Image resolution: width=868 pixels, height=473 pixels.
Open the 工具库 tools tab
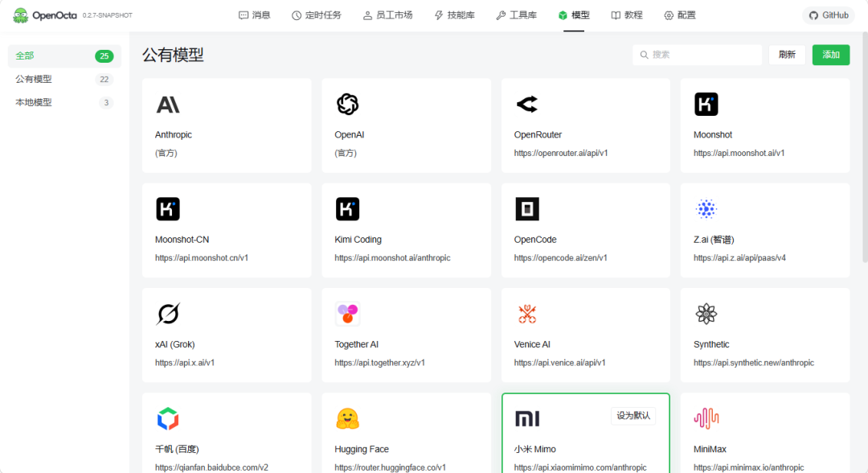click(x=517, y=15)
